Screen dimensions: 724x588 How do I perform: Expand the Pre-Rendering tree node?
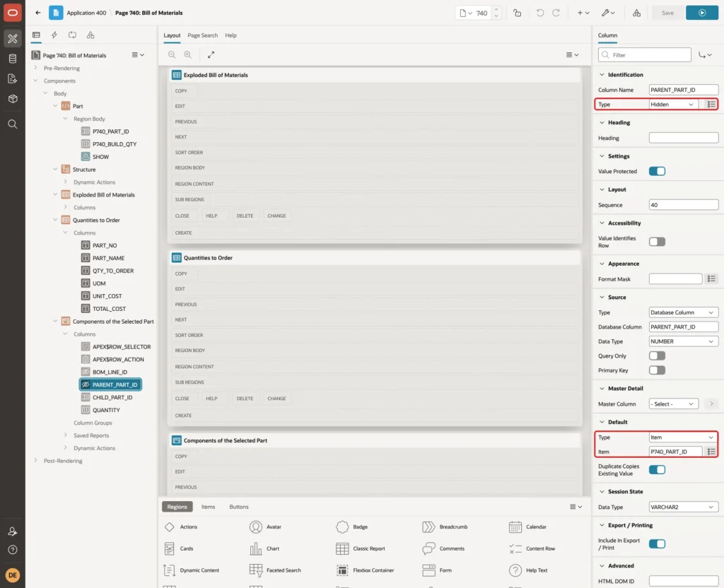(35, 68)
